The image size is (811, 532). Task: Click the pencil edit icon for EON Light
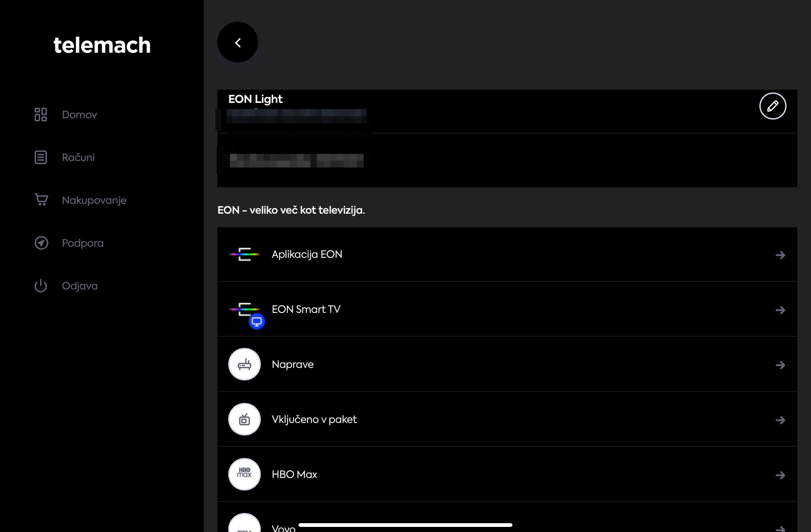click(772, 106)
